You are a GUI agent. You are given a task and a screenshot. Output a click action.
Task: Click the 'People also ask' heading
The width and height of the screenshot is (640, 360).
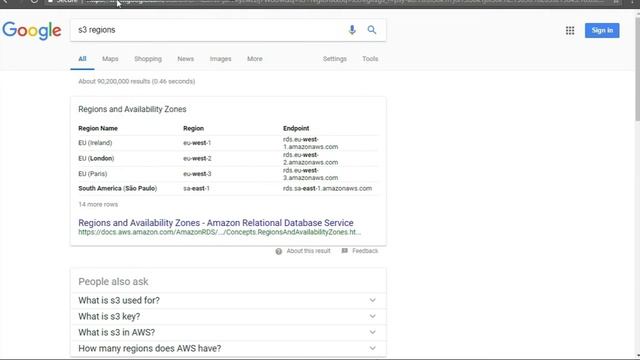(x=113, y=282)
